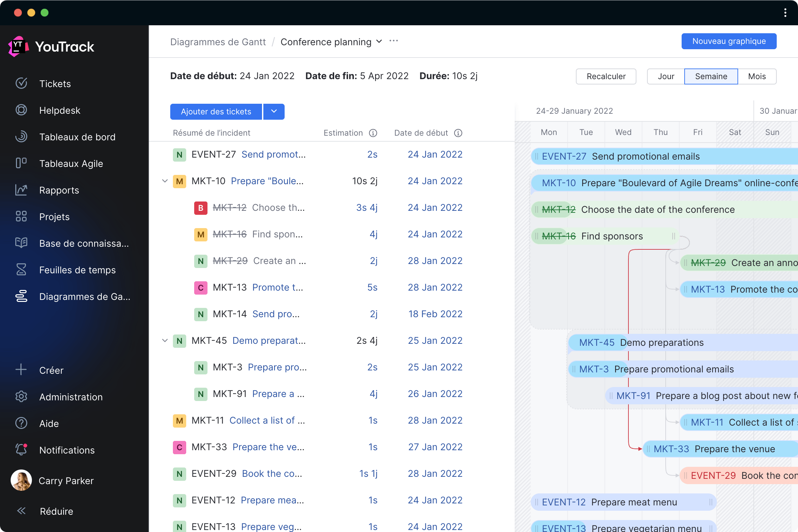Open Projets section
The width and height of the screenshot is (798, 532).
click(55, 216)
